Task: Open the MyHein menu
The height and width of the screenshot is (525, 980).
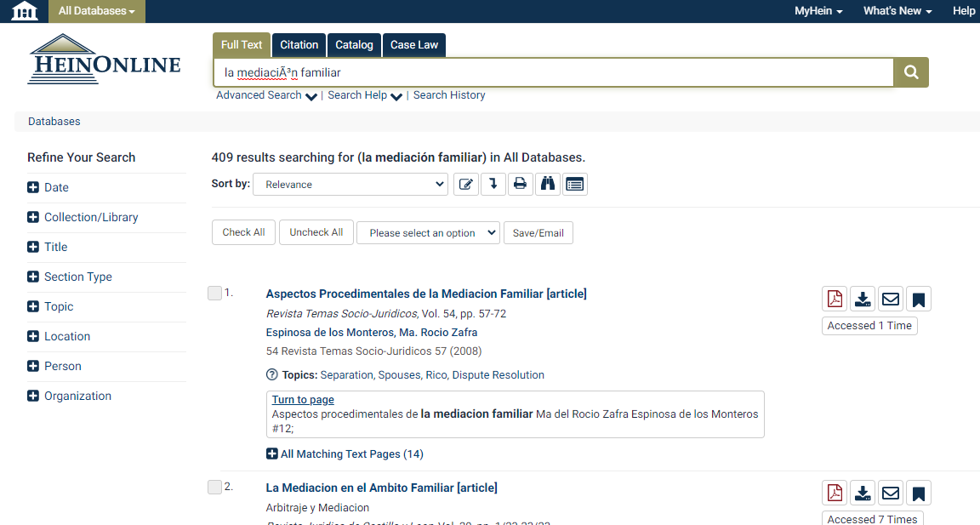Action: pyautogui.click(x=818, y=11)
